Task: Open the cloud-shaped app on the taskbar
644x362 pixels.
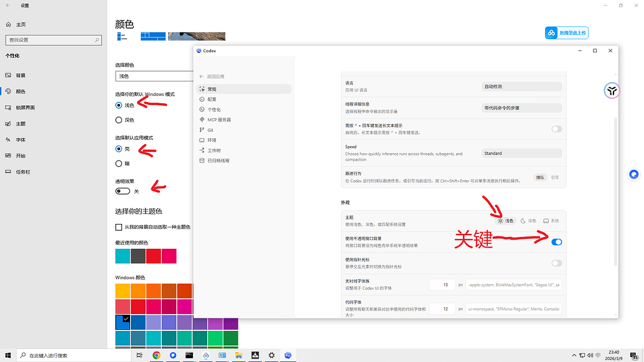Action: point(205,355)
